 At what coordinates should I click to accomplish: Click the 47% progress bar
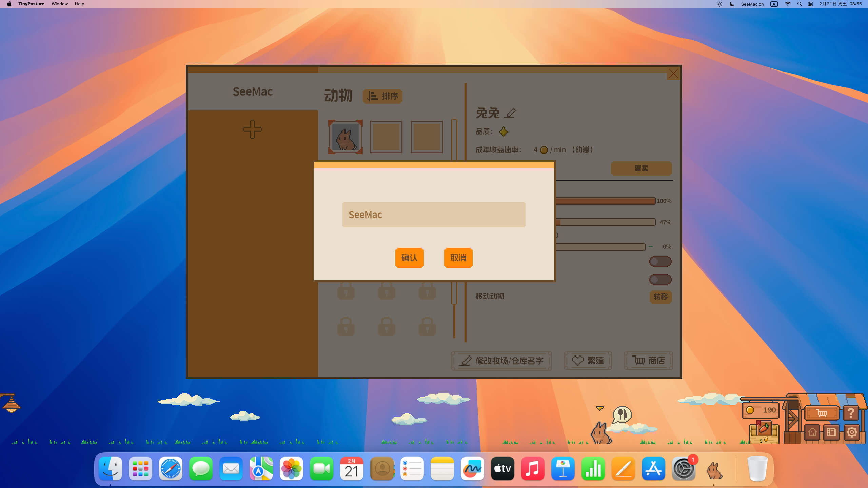click(605, 222)
